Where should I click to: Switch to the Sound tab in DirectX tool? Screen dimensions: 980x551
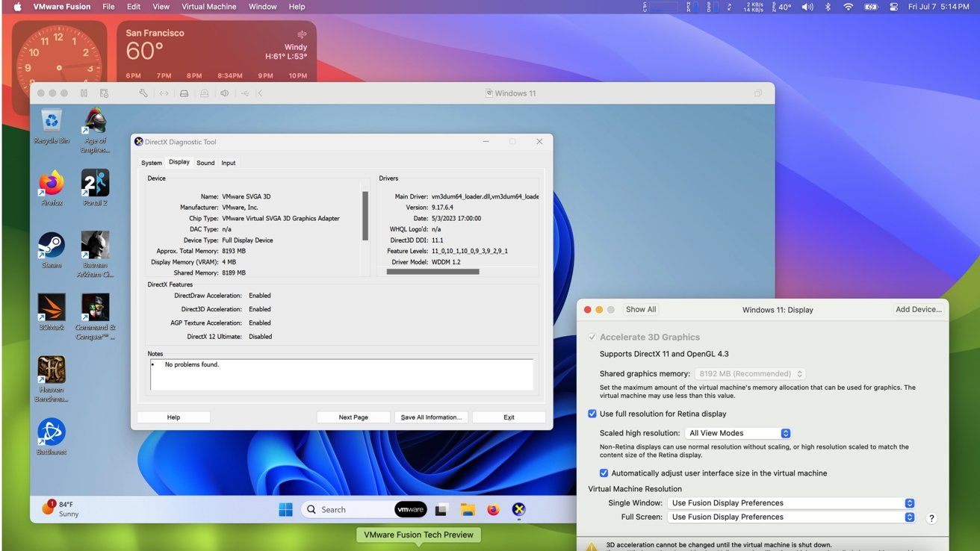[205, 163]
